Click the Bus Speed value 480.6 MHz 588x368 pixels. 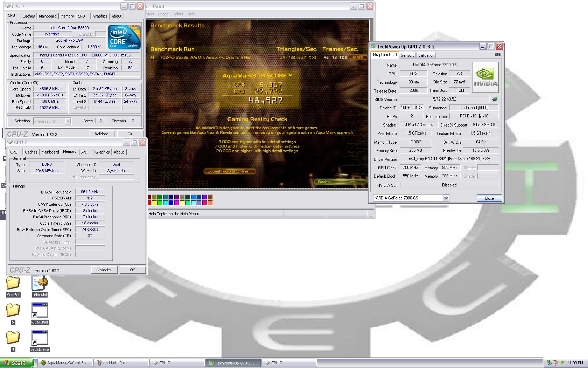point(49,102)
